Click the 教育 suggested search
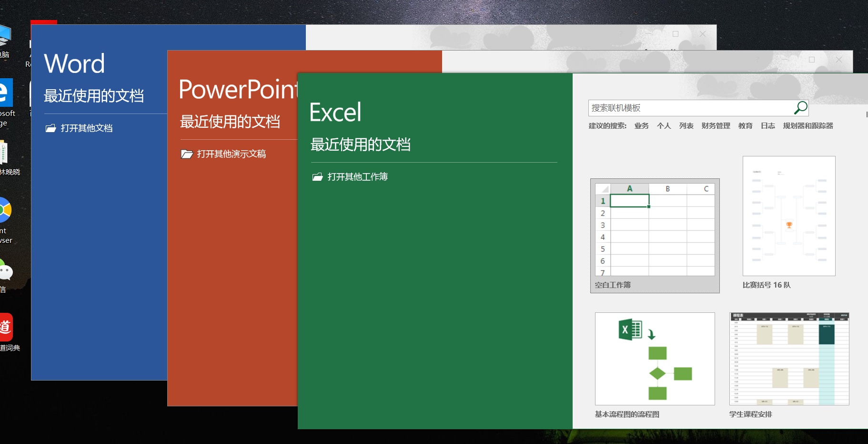868x444 pixels. point(745,126)
